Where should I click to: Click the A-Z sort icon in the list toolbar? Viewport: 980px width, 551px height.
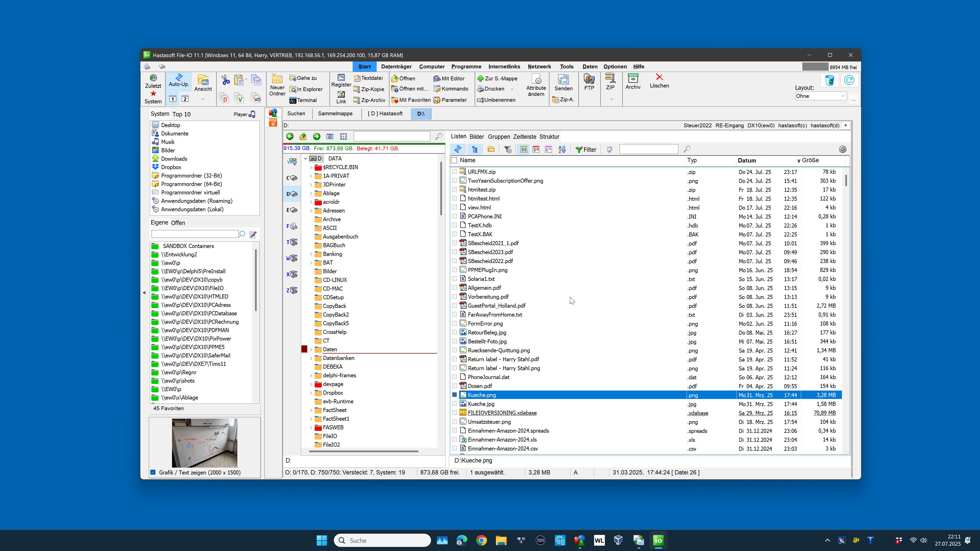point(562,149)
